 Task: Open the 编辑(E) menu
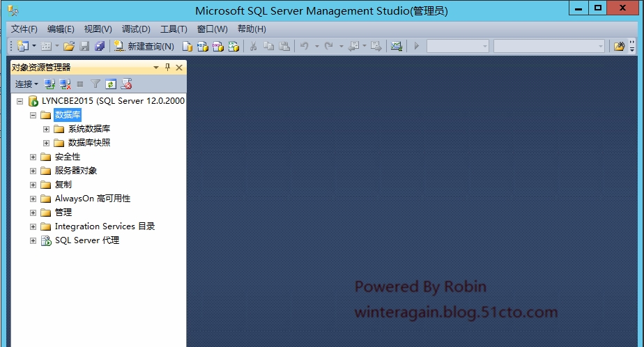coord(61,29)
